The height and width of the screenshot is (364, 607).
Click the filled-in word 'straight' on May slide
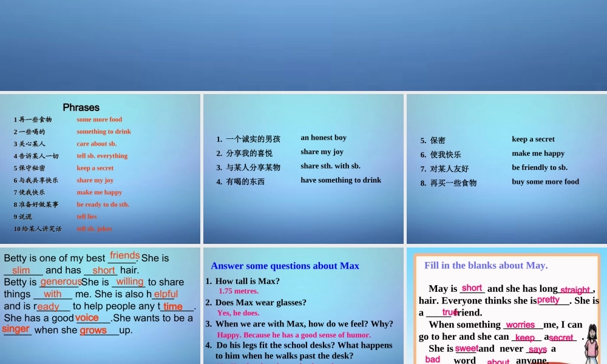[x=575, y=290]
